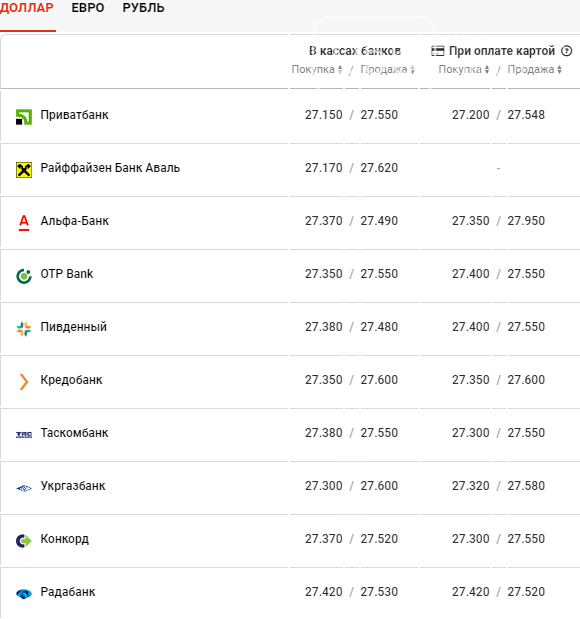This screenshot has width=580, height=619.
Task: Sort by Продажа under В кассах банков
Action: click(387, 69)
